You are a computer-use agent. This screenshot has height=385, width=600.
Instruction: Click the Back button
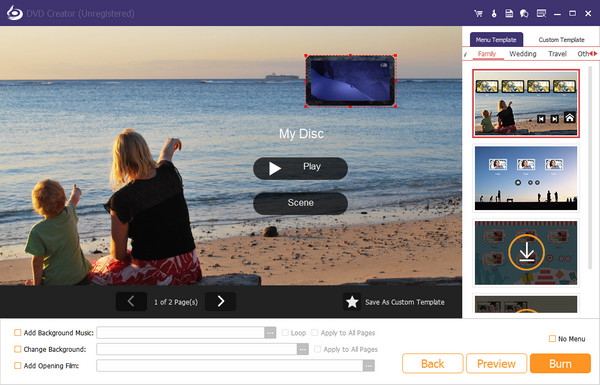433,364
